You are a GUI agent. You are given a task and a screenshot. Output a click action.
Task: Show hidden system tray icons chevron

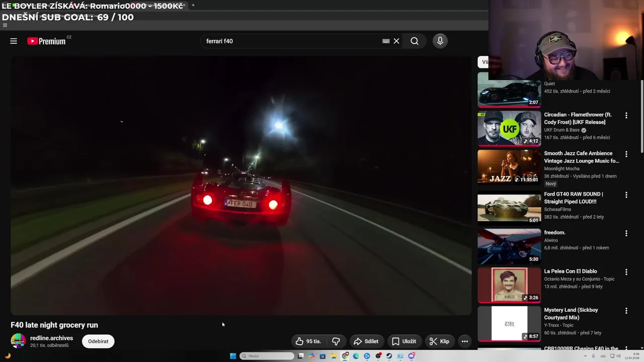tap(586, 356)
